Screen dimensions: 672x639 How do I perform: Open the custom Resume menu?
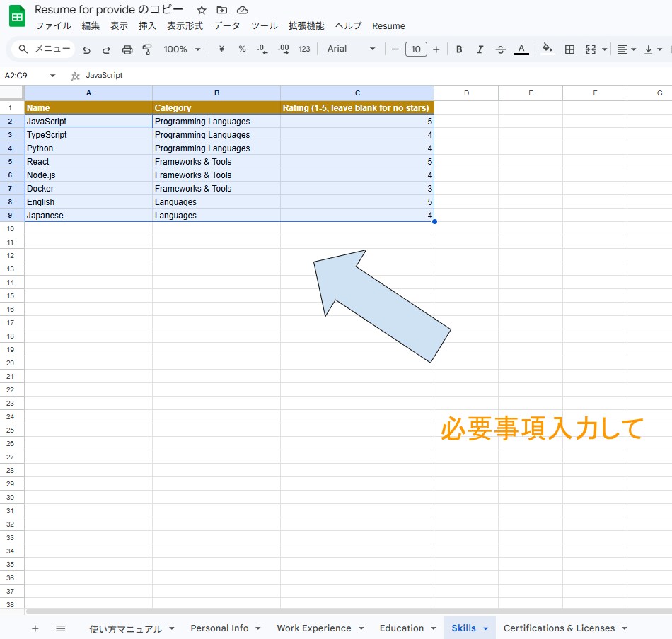pyautogui.click(x=389, y=25)
